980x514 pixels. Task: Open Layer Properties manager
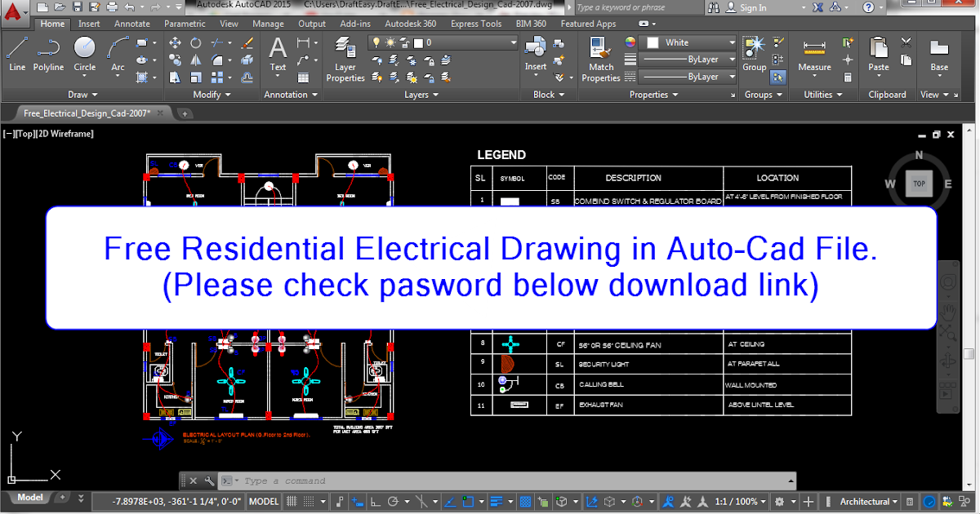[x=345, y=55]
